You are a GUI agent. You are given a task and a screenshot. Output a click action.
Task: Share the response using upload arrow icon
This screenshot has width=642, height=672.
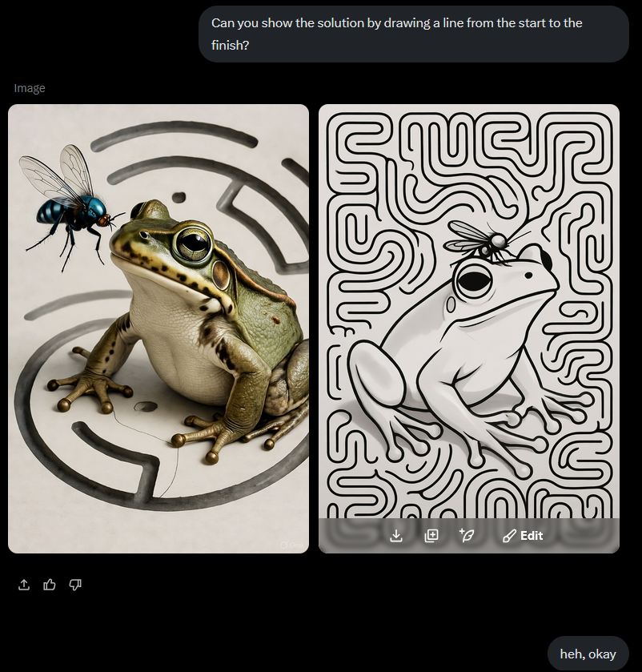[x=24, y=585]
